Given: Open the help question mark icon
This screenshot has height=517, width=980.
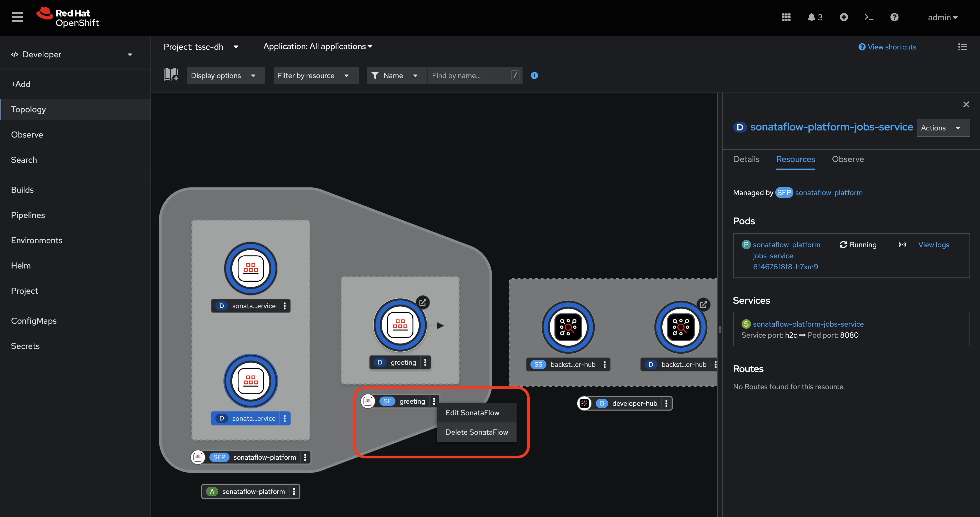Looking at the screenshot, I should (894, 17).
